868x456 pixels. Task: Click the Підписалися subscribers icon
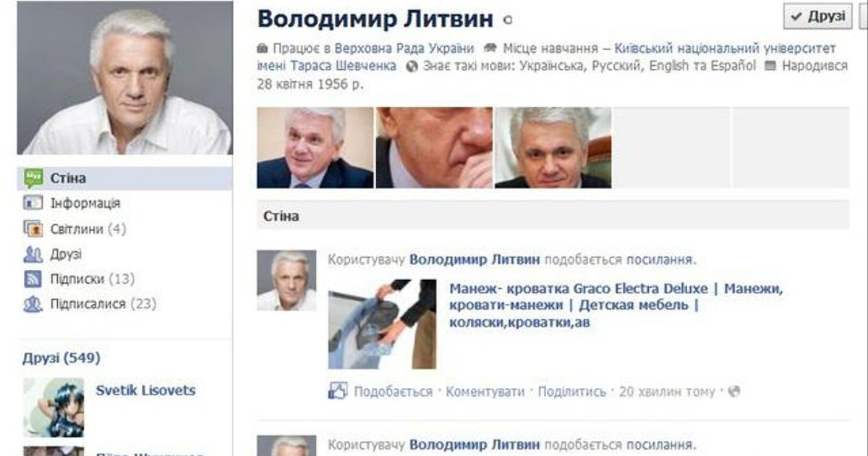pos(33,304)
